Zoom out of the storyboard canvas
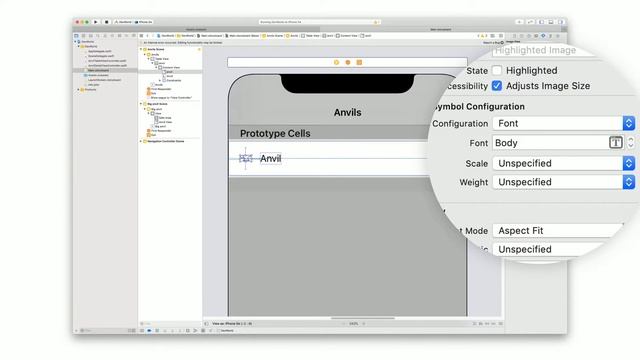Image resolution: width=640 pixels, height=360 pixels. [344, 324]
